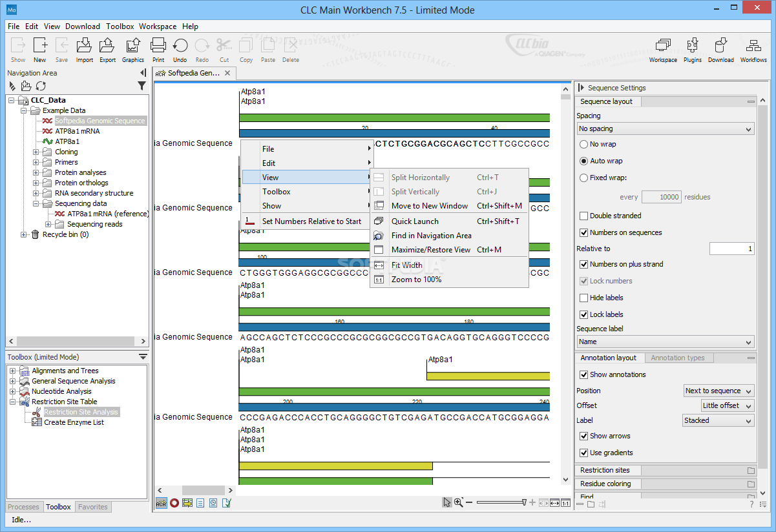Open the Import tool
Image resolution: width=776 pixels, height=532 pixels.
(x=85, y=50)
